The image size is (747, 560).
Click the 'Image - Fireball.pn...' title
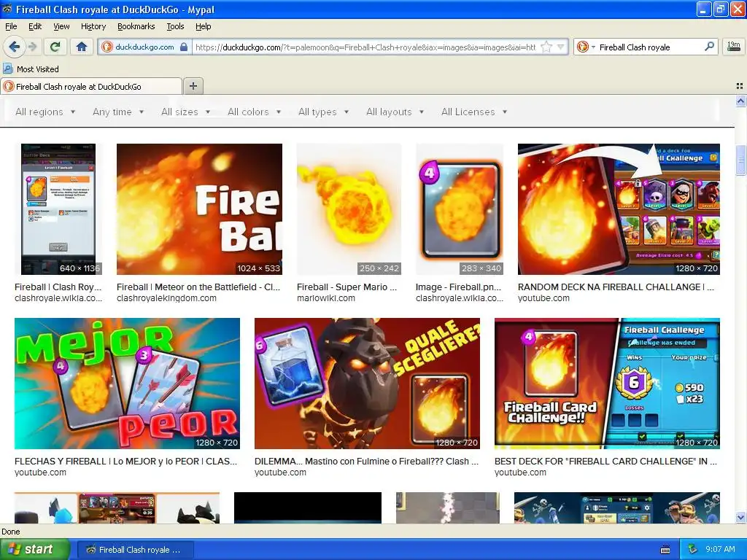pyautogui.click(x=458, y=287)
